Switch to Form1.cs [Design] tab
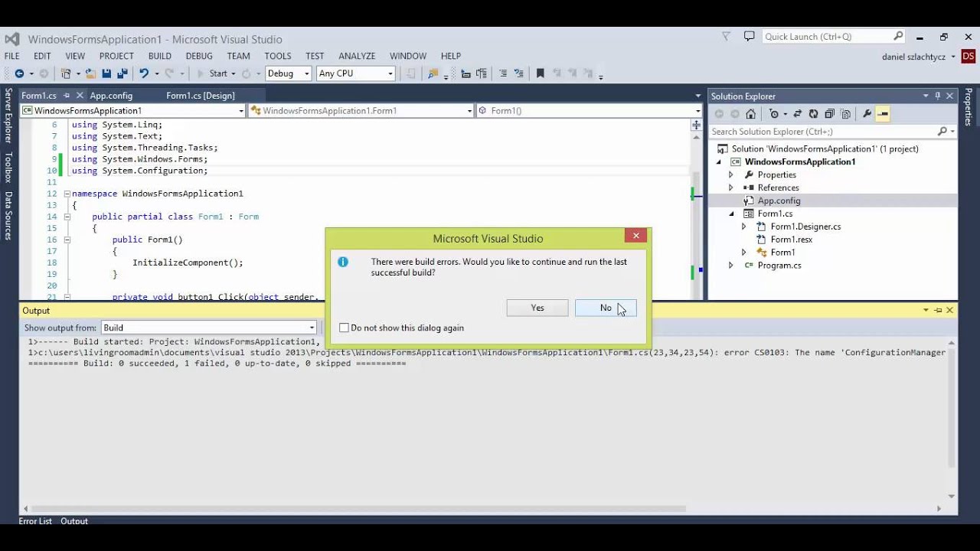This screenshot has height=551, width=980. tap(200, 96)
